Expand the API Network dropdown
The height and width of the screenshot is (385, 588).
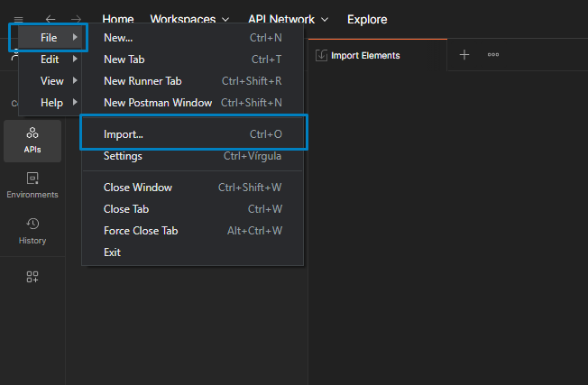tap(288, 19)
